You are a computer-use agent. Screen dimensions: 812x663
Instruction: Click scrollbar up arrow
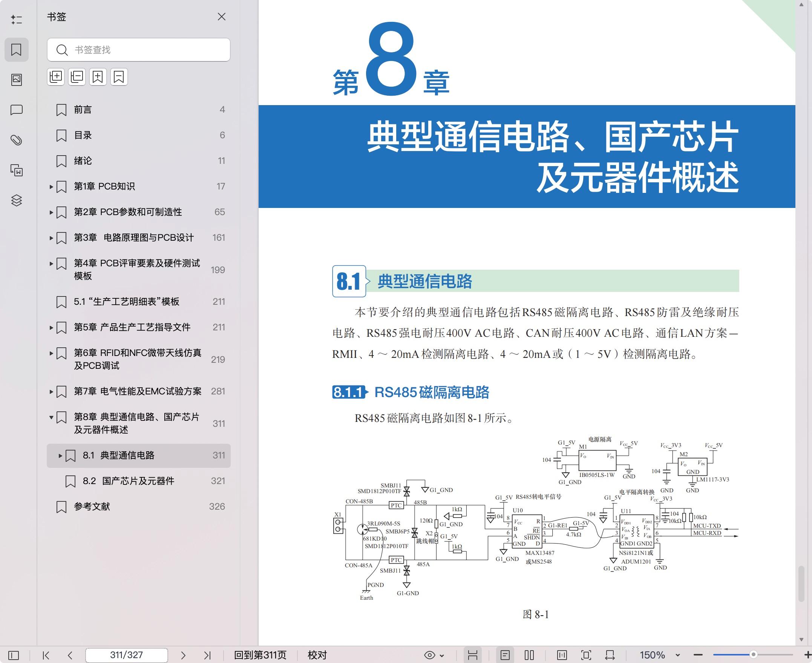tap(801, 5)
